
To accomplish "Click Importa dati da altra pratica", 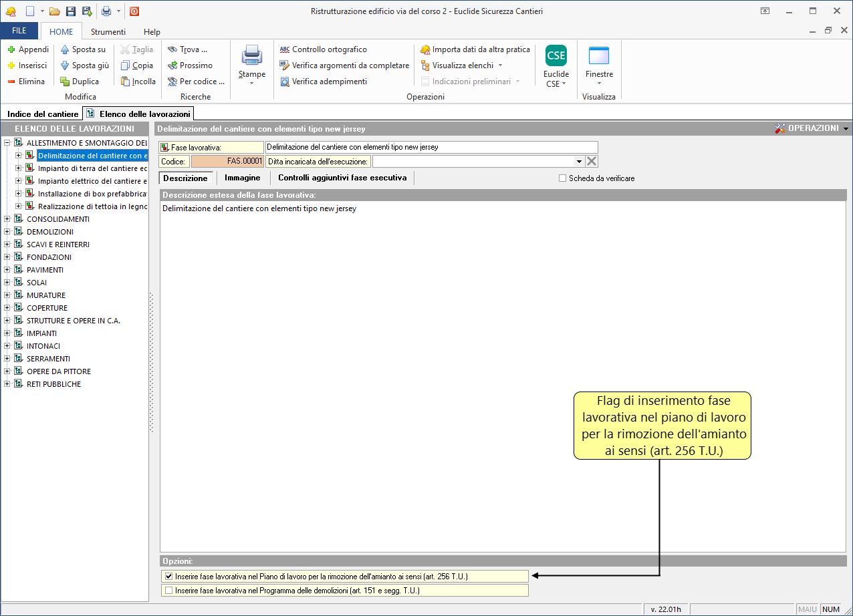I will point(475,49).
